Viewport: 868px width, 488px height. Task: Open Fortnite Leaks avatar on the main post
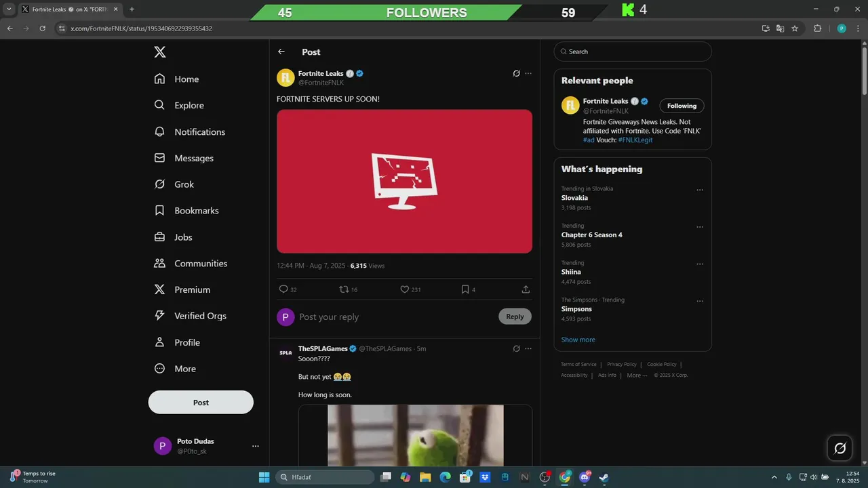285,78
